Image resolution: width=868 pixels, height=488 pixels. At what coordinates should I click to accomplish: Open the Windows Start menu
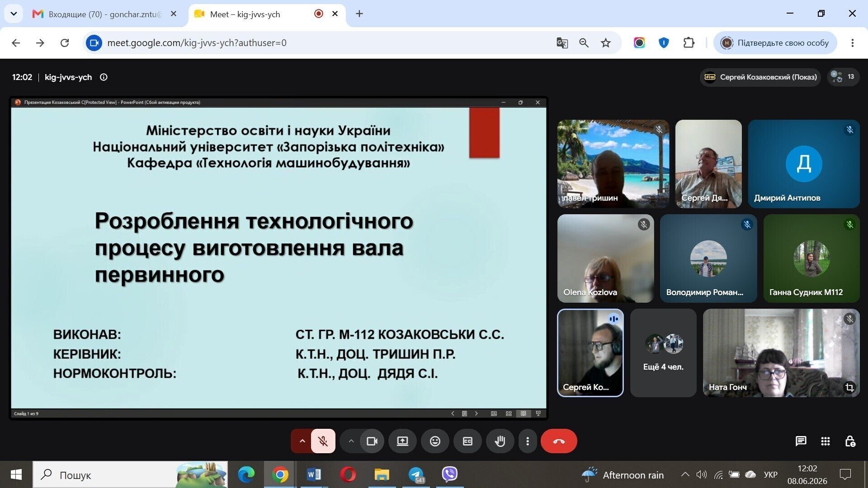[16, 474]
